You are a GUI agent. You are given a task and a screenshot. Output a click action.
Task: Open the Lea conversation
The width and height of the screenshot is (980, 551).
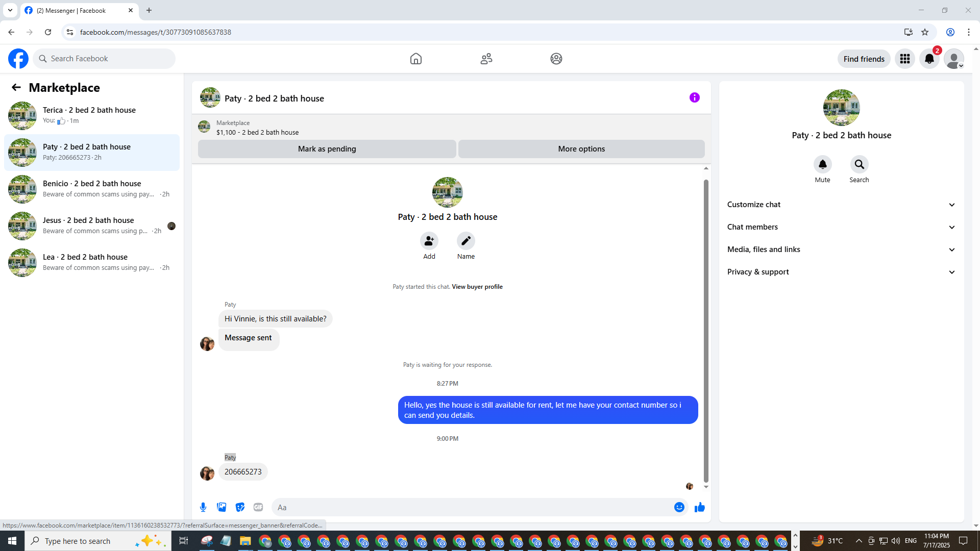(92, 262)
